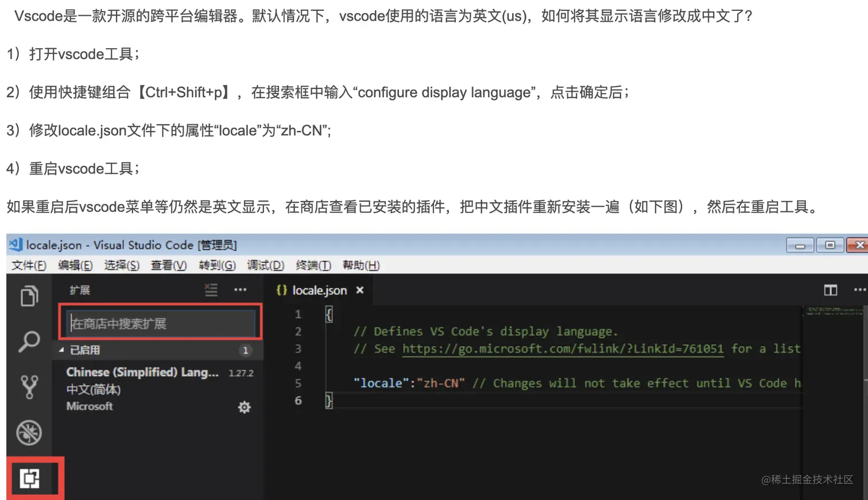Click the gear icon of Chinese language extension
Viewport: 868px width, 500px height.
[x=245, y=408]
